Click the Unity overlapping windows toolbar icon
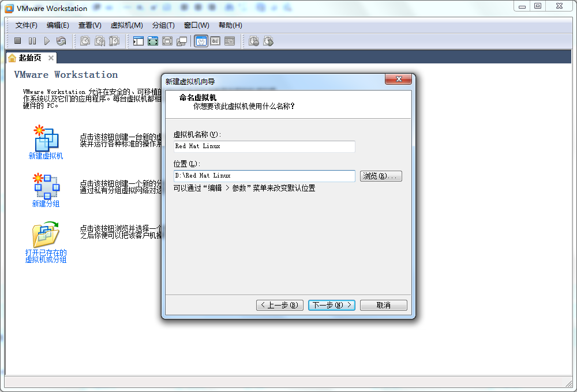Screen dimensions: 577x392 (182, 41)
